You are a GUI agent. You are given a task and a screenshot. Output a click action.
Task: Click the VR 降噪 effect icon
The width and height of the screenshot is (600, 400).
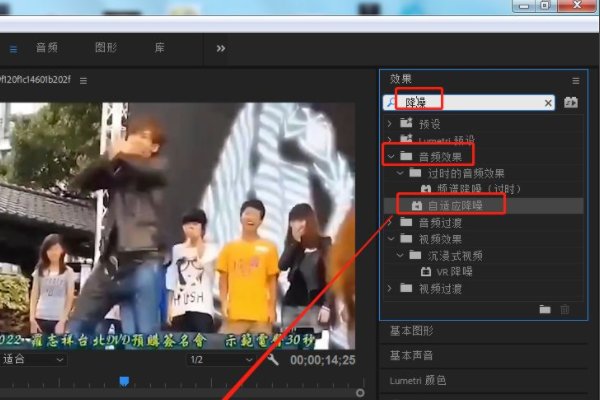(426, 272)
